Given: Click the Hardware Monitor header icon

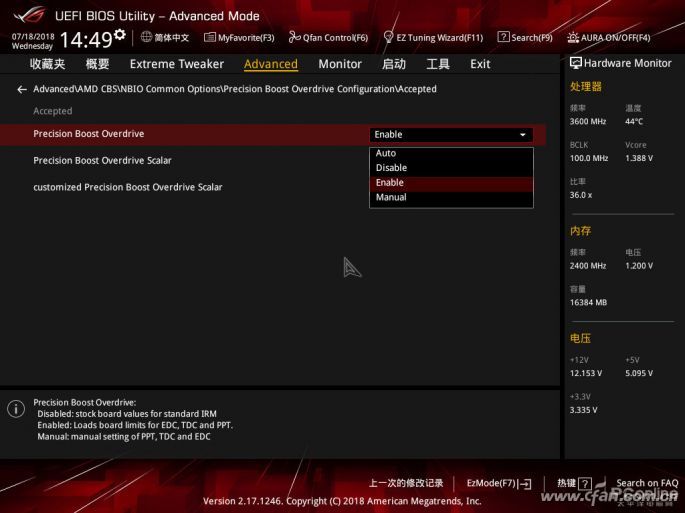Looking at the screenshot, I should coord(575,63).
